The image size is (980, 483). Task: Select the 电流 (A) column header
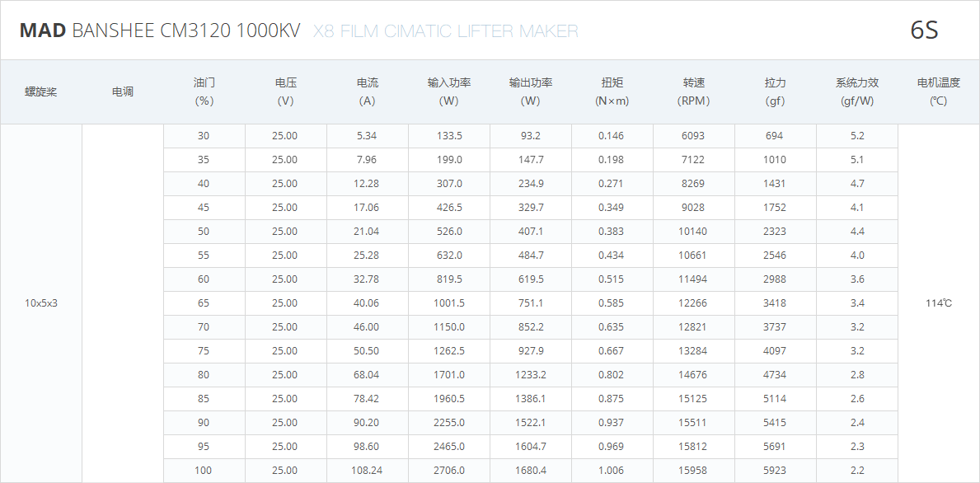(368, 91)
